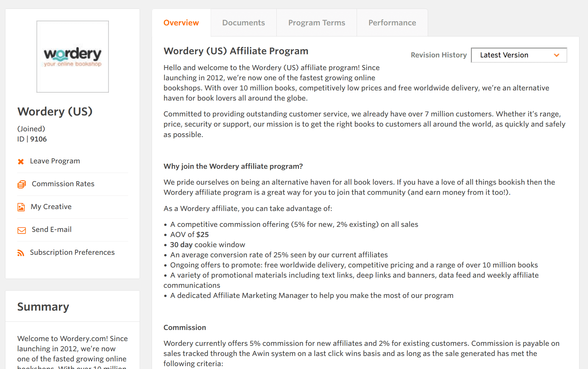The height and width of the screenshot is (369, 588).
Task: Click the Summary panel heading
Action: [43, 307]
